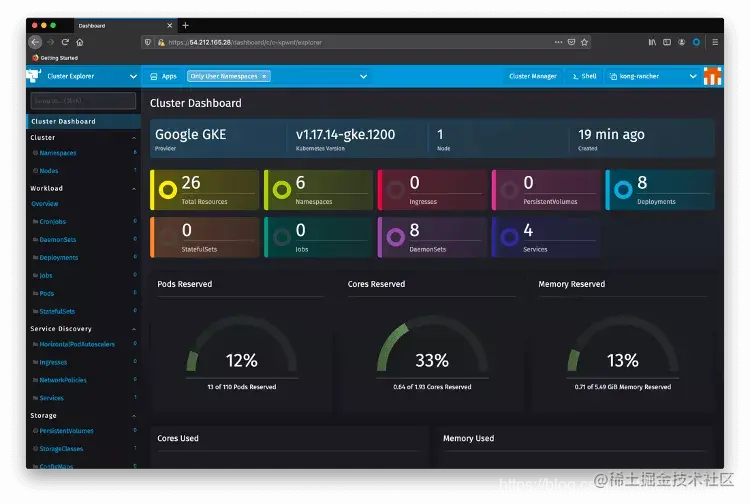This screenshot has height=504, width=750.
Task: Launch the kubectl Shell
Action: point(585,76)
